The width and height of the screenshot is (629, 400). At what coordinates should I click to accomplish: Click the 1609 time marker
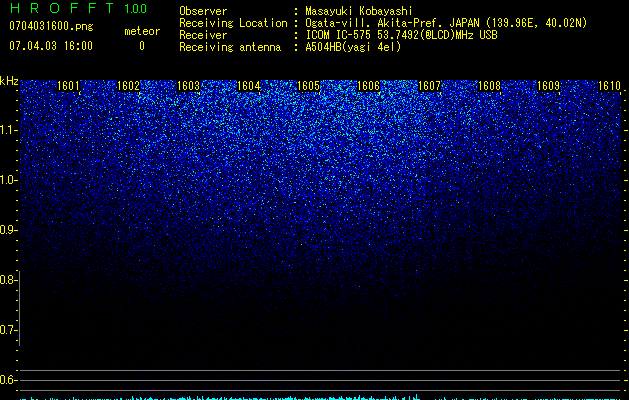548,86
